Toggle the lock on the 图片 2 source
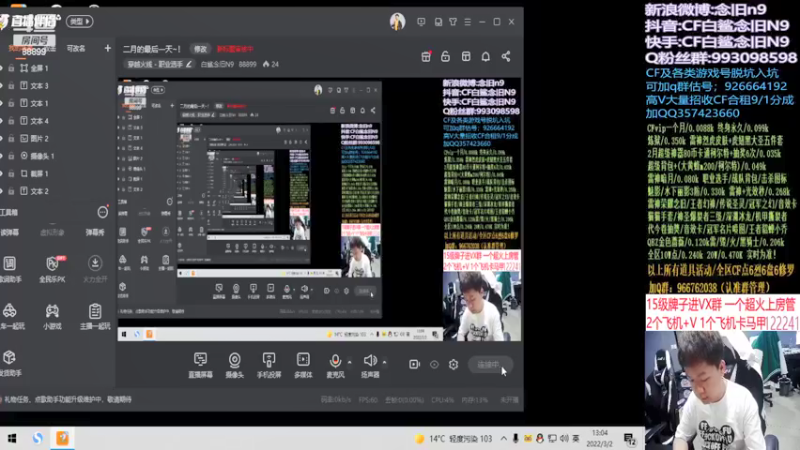Image resolution: width=800 pixels, height=450 pixels. tap(11, 139)
